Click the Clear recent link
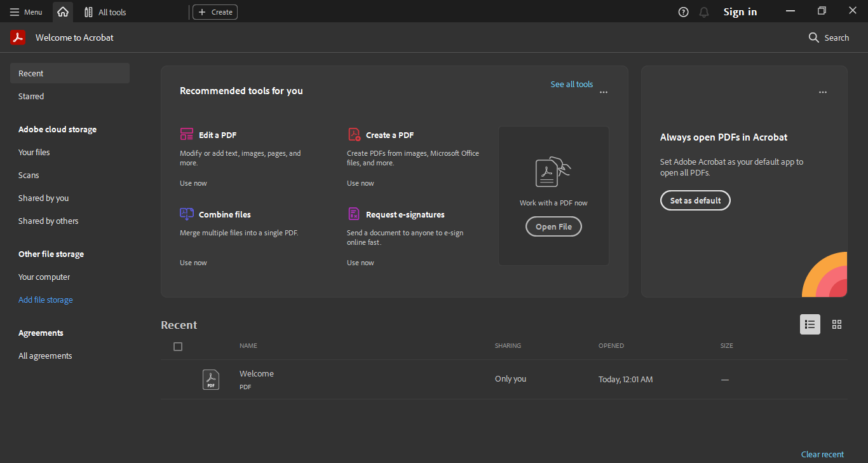This screenshot has width=868, height=463. click(822, 454)
